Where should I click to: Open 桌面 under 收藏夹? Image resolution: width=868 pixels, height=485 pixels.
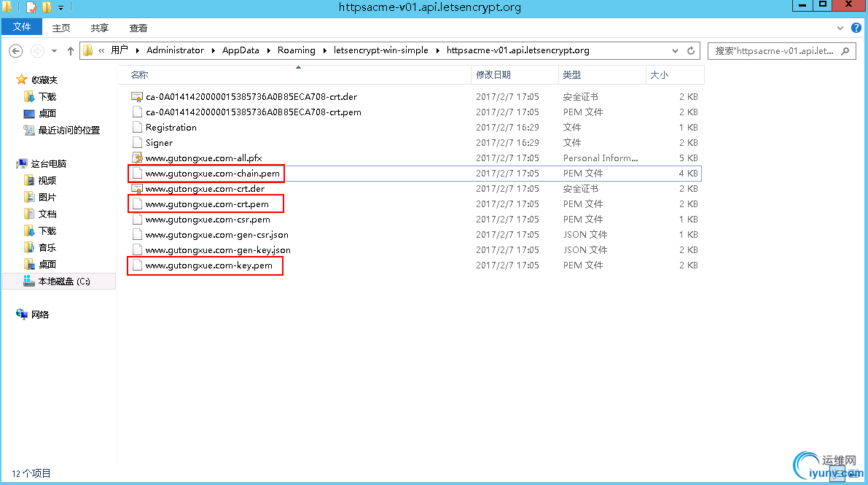47,113
